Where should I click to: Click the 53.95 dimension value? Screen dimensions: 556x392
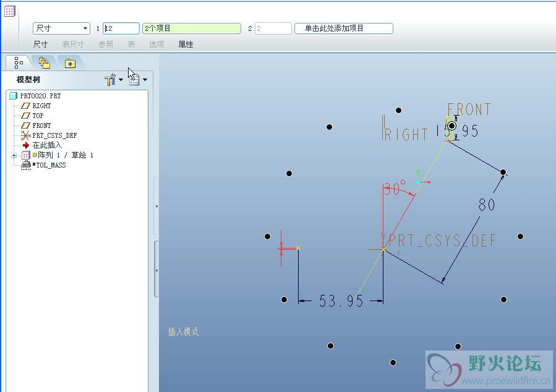coord(341,301)
